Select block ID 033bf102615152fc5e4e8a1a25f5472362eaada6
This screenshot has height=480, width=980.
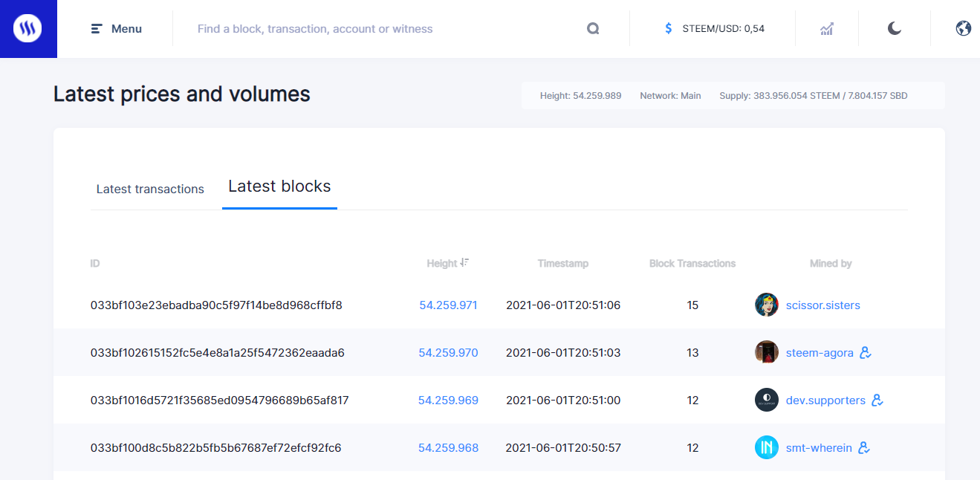pyautogui.click(x=218, y=353)
